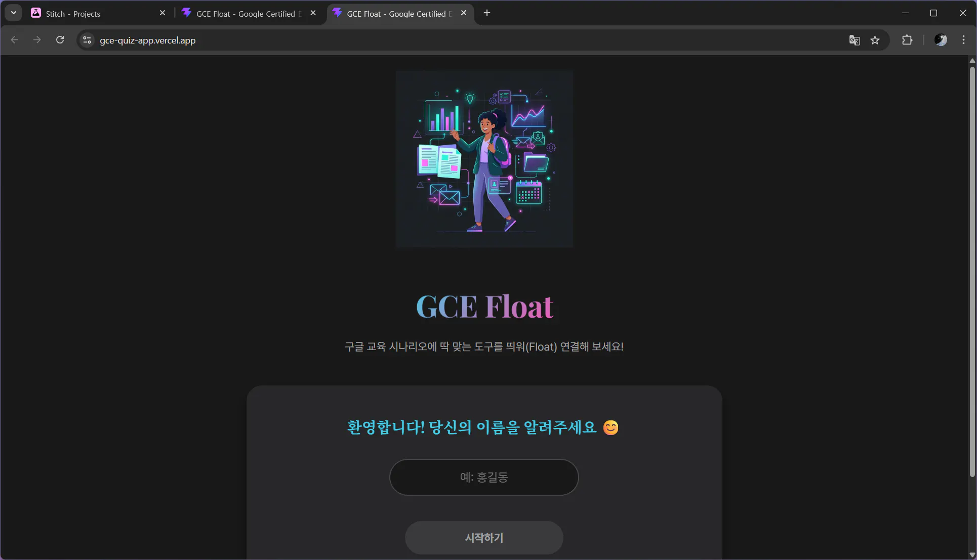This screenshot has width=977, height=560.
Task: Open the tab search dropdown arrow
Action: point(14,13)
